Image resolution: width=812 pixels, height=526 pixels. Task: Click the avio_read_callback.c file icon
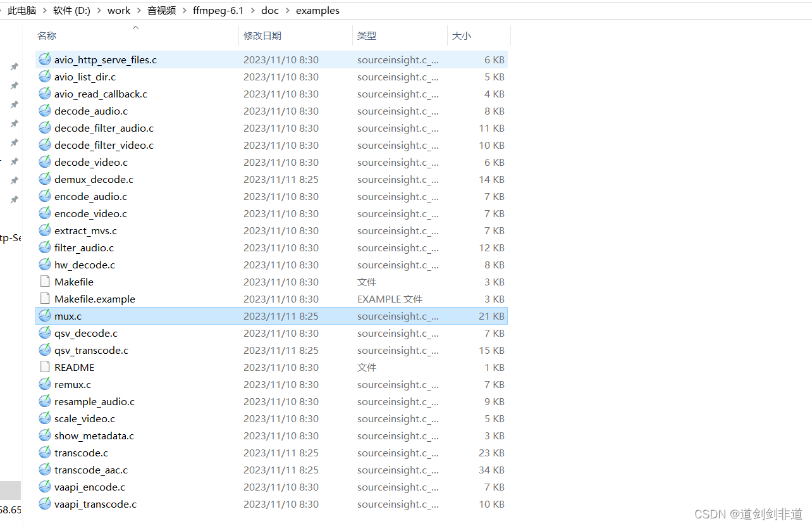44,94
